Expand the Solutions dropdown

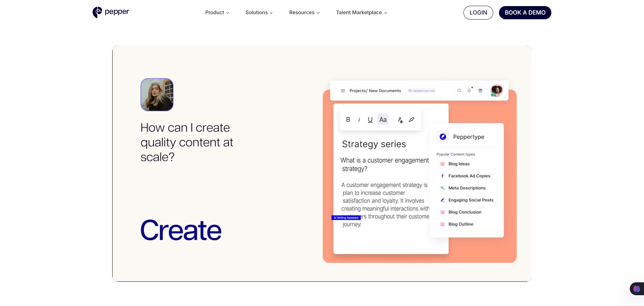(259, 13)
